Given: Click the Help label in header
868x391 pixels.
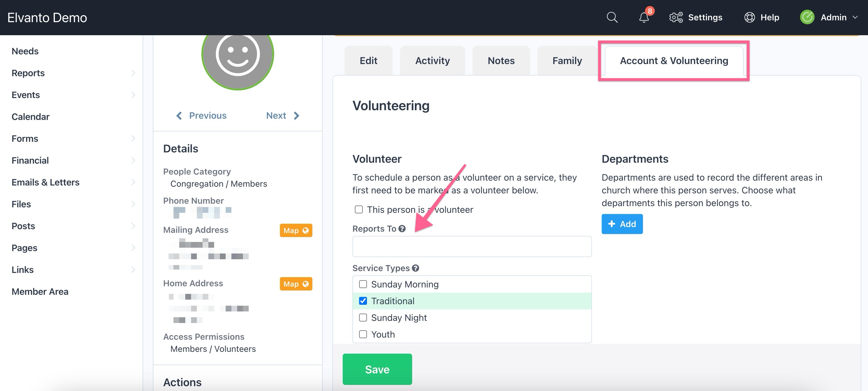Looking at the screenshot, I should coord(770,17).
